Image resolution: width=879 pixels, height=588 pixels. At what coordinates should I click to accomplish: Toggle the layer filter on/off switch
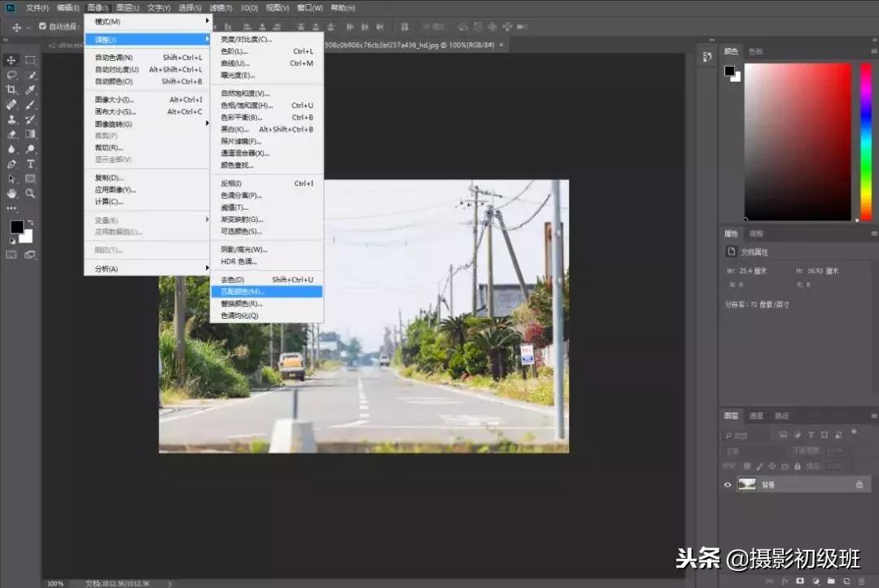tap(854, 433)
